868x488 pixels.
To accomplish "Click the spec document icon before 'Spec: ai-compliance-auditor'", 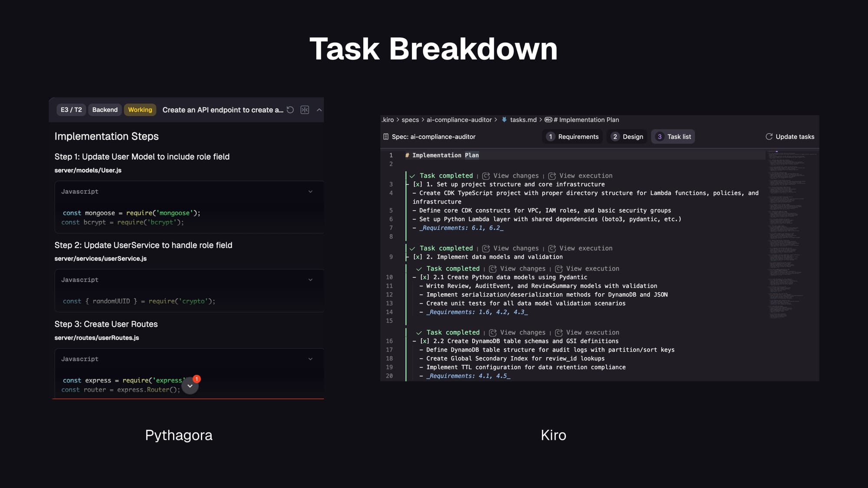I will (x=385, y=137).
